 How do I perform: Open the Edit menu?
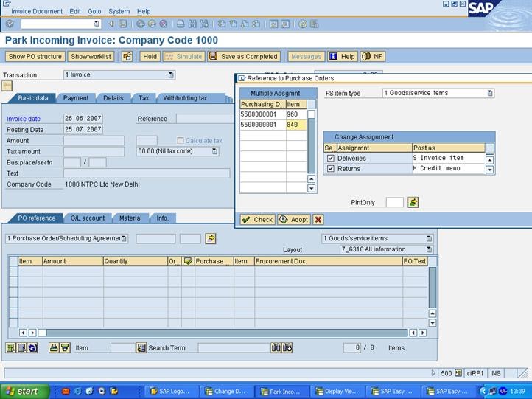pyautogui.click(x=75, y=11)
